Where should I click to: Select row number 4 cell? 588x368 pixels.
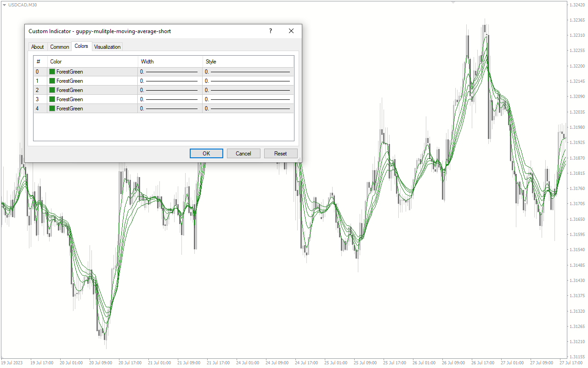pyautogui.click(x=40, y=109)
